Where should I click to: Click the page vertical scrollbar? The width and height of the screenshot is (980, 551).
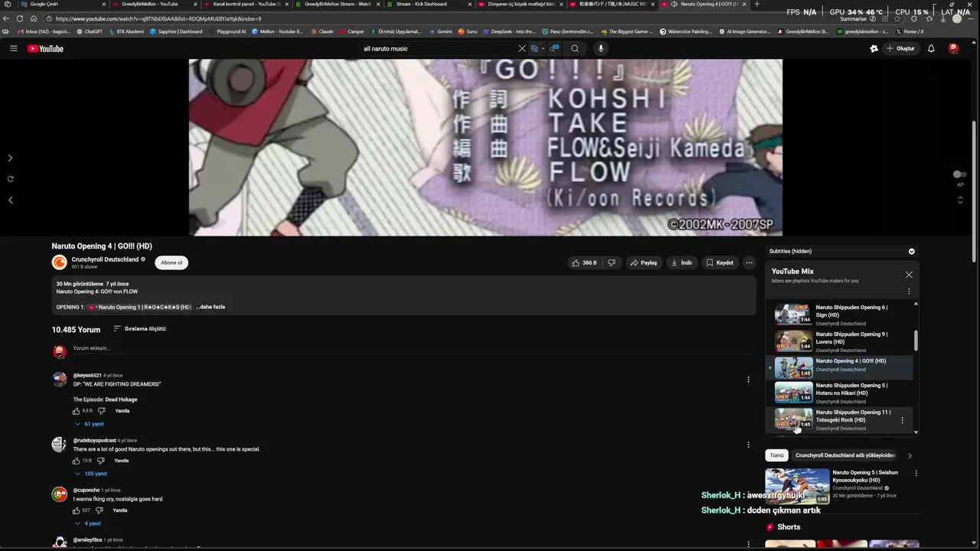[975, 191]
